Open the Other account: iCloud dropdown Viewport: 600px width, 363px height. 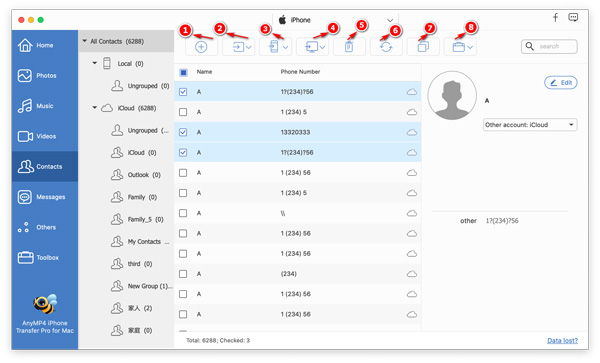(530, 125)
